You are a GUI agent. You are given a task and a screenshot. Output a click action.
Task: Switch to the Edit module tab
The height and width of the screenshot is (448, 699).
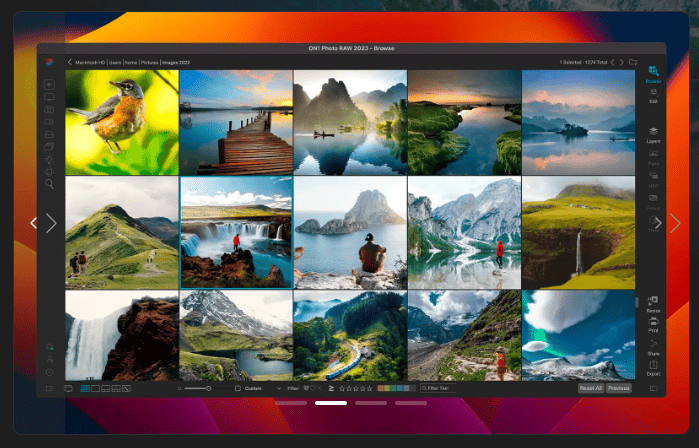[x=653, y=96]
